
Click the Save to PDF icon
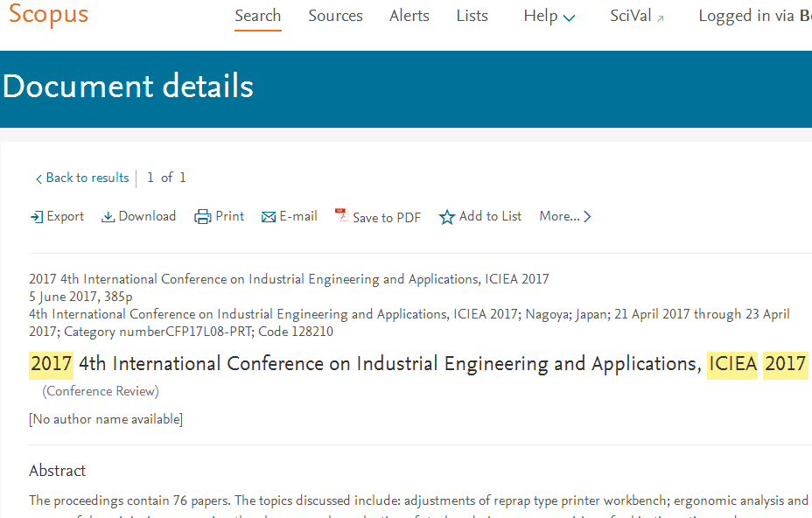pyautogui.click(x=341, y=216)
